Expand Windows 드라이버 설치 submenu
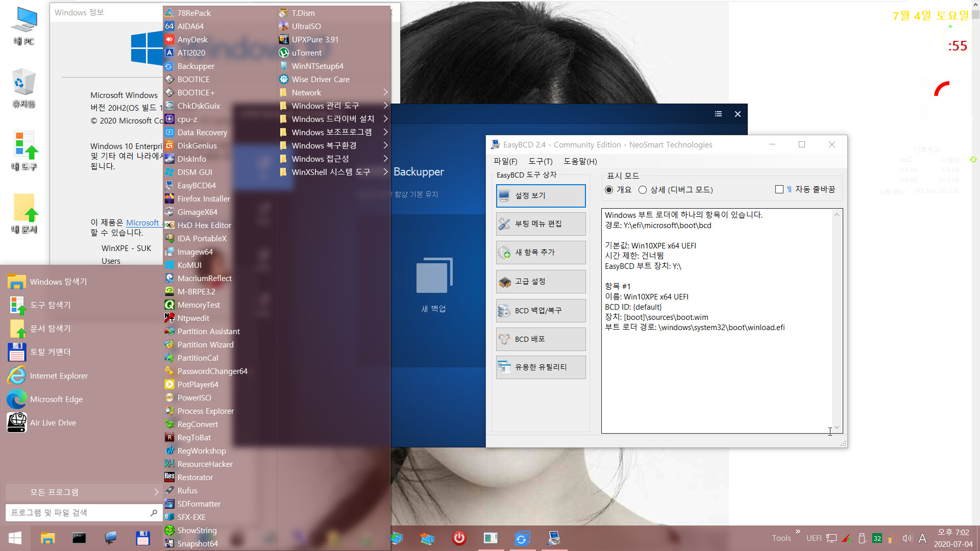This screenshot has width=980, height=551. 334,119
